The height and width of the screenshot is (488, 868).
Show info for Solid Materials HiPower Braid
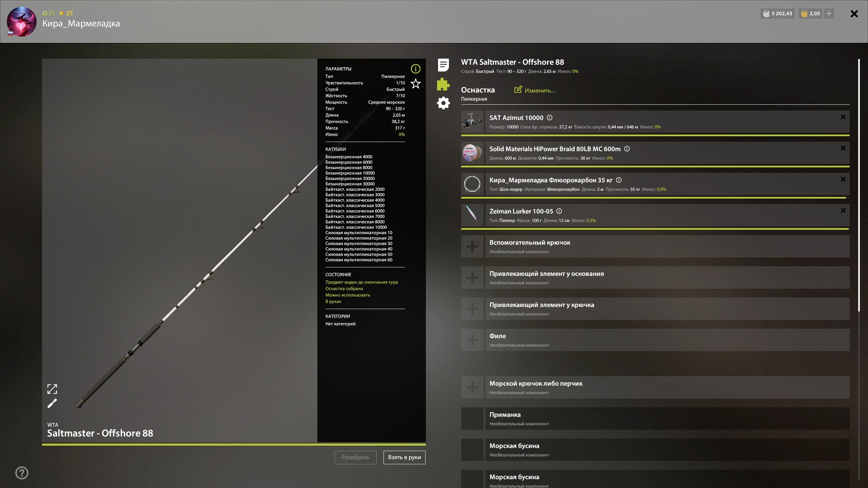click(627, 149)
